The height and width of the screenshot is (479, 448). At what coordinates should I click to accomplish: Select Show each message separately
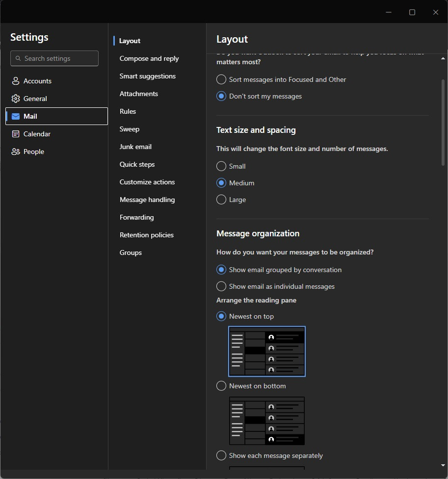[x=221, y=455]
